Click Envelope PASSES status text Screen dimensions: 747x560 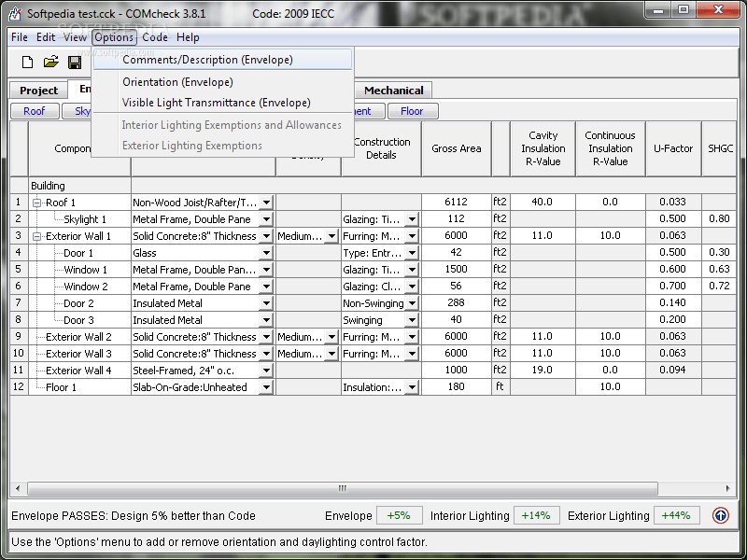pos(134,516)
